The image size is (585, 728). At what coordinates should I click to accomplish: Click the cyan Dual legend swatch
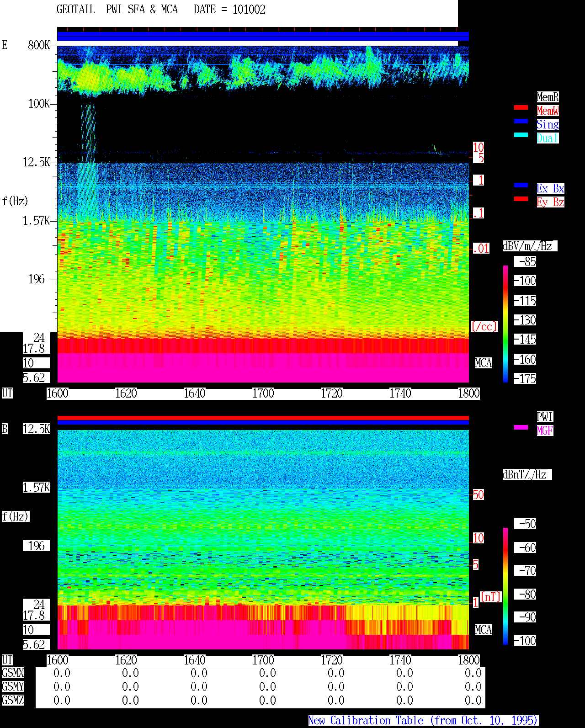521,135
